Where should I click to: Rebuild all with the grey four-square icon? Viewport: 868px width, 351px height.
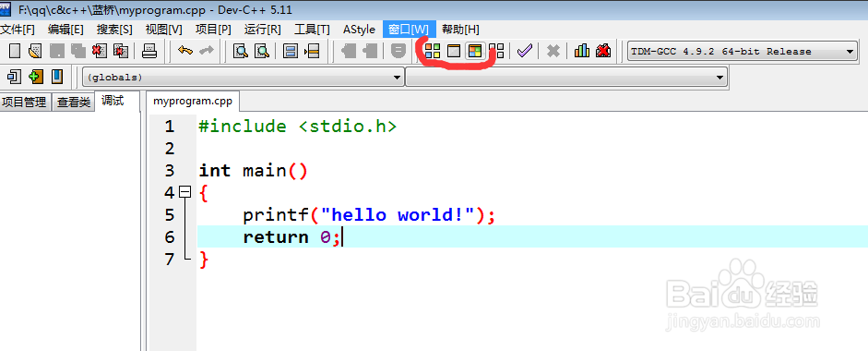496,52
